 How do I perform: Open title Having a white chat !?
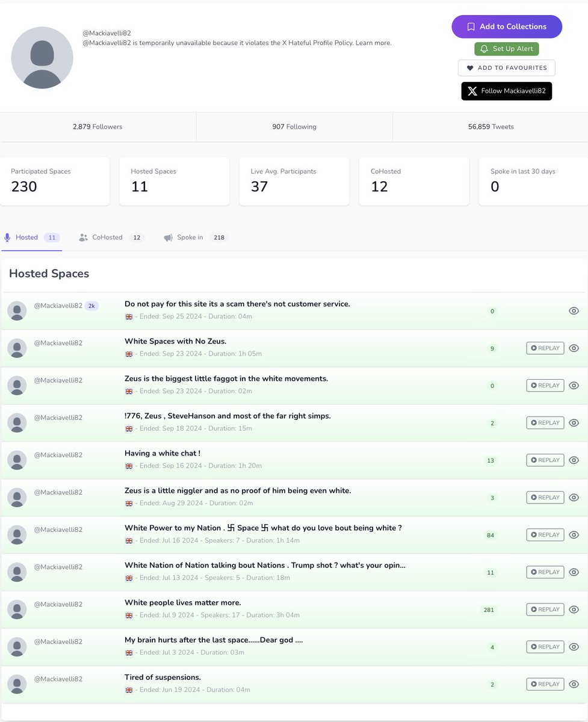162,453
